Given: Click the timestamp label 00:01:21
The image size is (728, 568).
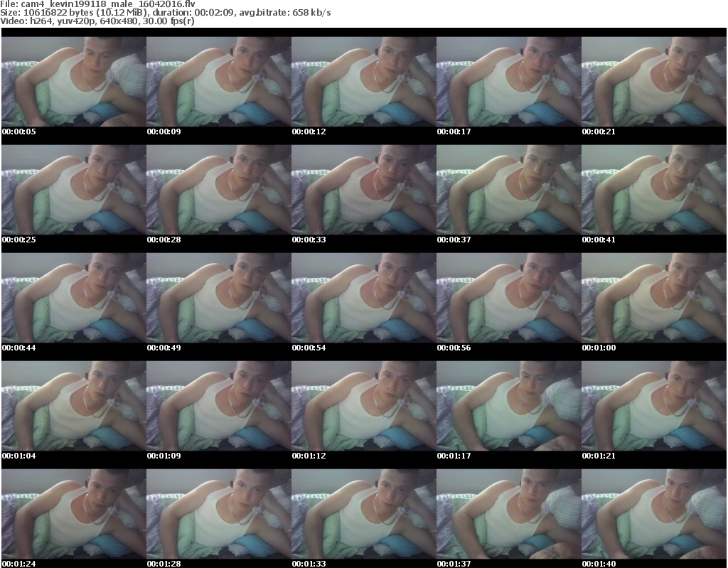Looking at the screenshot, I should (x=599, y=456).
